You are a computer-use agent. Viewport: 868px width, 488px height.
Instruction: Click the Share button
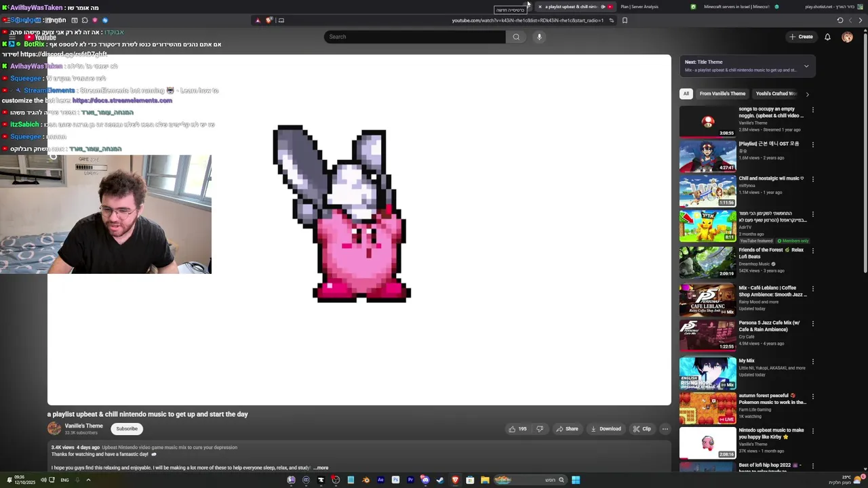pos(567,428)
